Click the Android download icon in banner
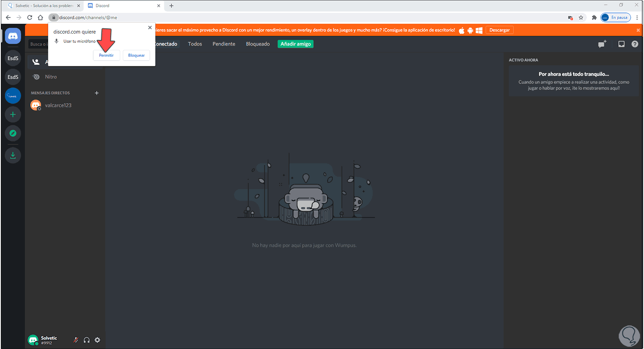The height and width of the screenshot is (349, 644). pyautogui.click(x=470, y=30)
